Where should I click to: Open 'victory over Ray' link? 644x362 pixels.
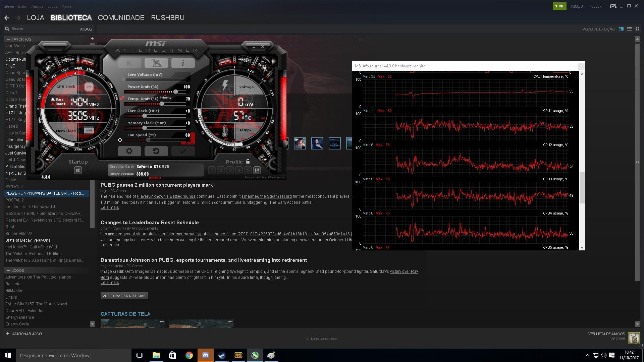404,271
